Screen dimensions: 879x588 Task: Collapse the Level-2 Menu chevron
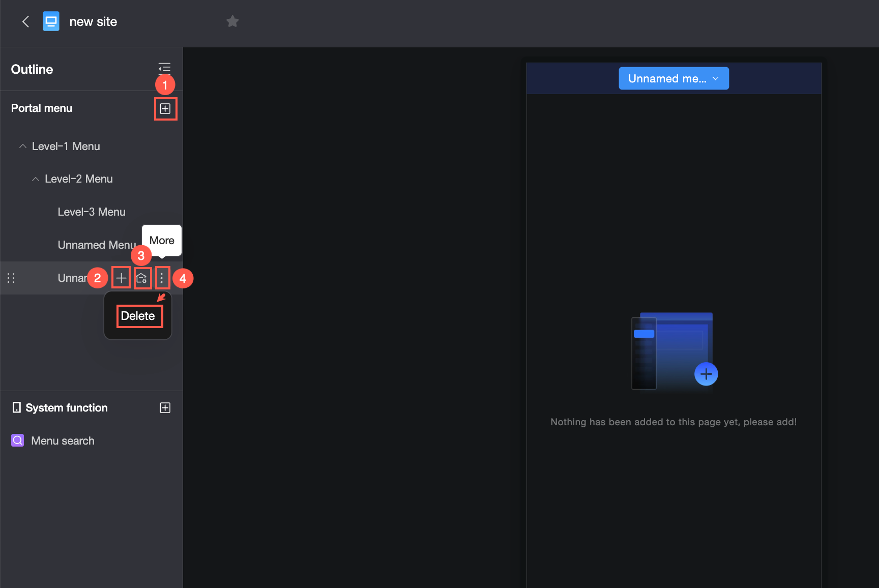click(36, 179)
